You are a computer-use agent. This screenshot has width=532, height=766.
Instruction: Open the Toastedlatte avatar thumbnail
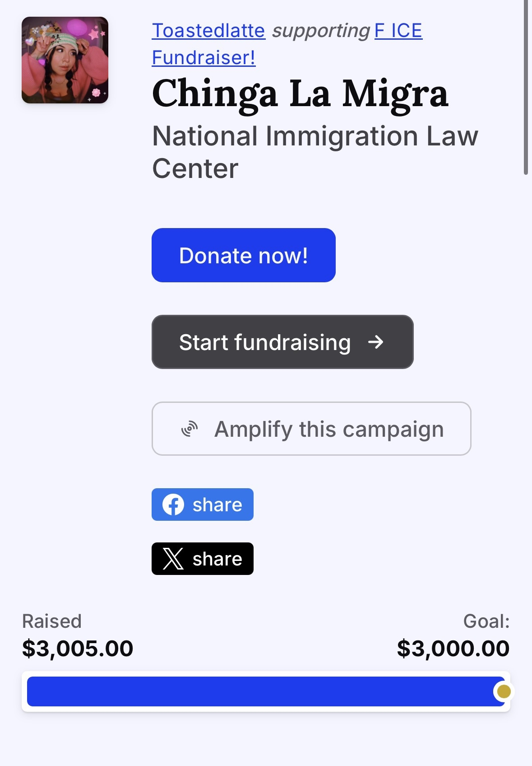(65, 60)
